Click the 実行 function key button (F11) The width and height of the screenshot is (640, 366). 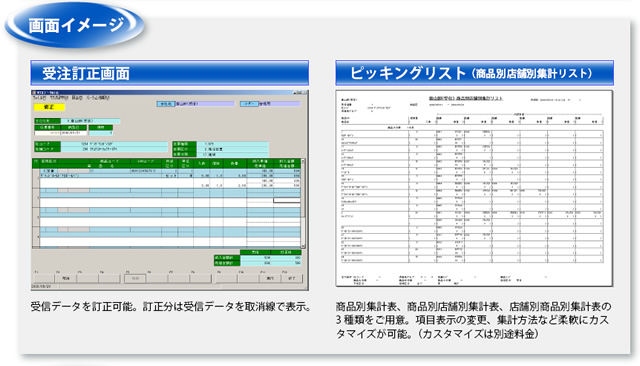point(270,278)
